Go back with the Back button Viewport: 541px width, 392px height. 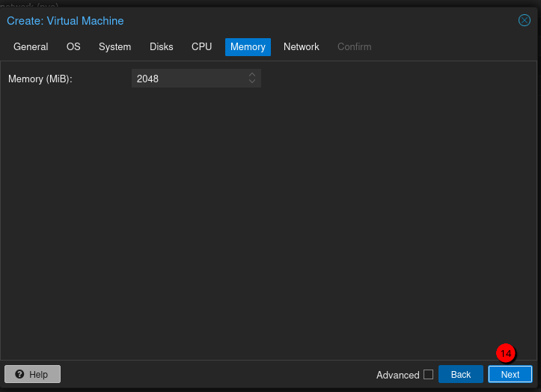point(460,374)
